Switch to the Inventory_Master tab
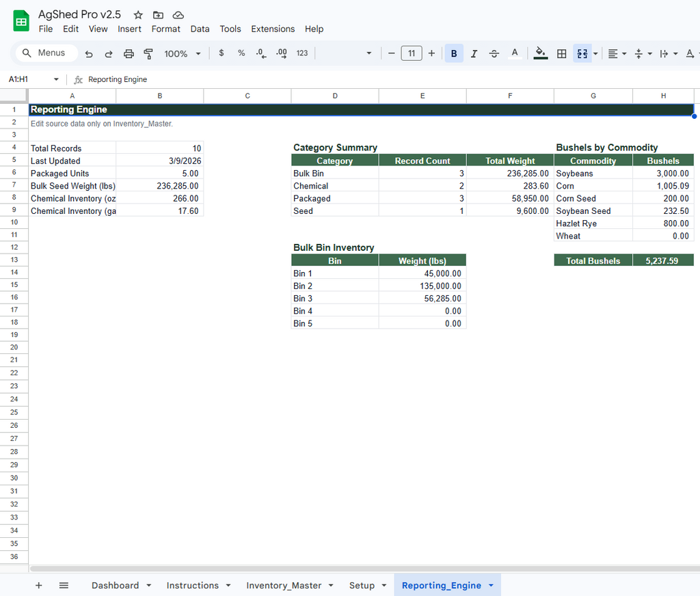Image resolution: width=700 pixels, height=596 pixels. click(283, 585)
